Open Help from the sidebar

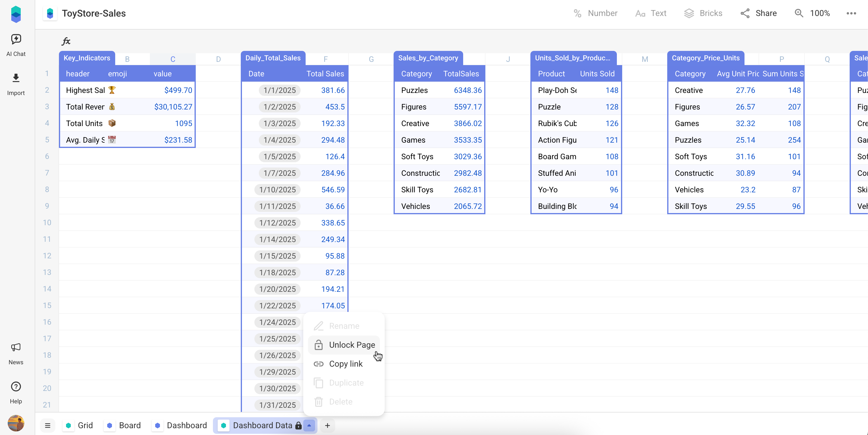click(x=16, y=392)
